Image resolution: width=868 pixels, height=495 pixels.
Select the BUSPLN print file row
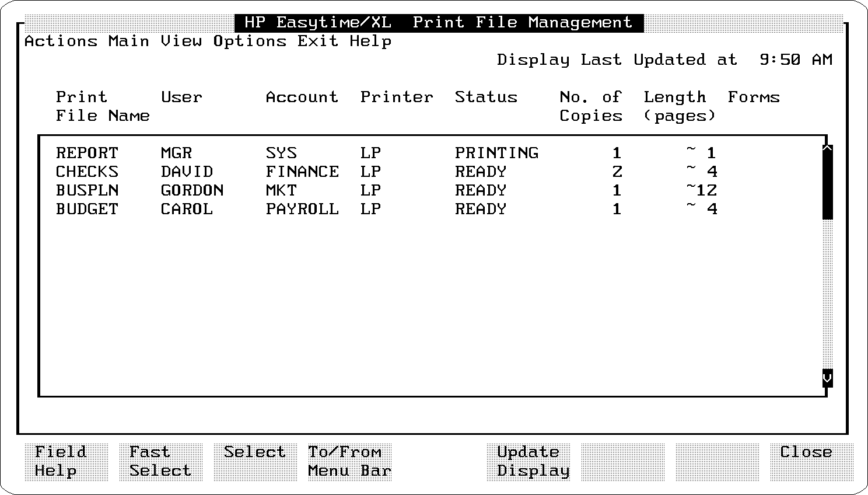87,190
